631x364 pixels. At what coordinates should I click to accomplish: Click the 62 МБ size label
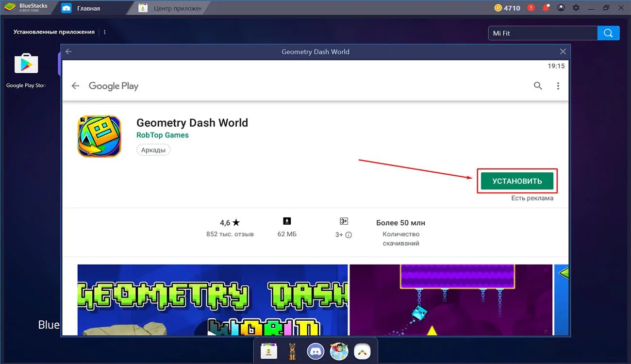[287, 234]
